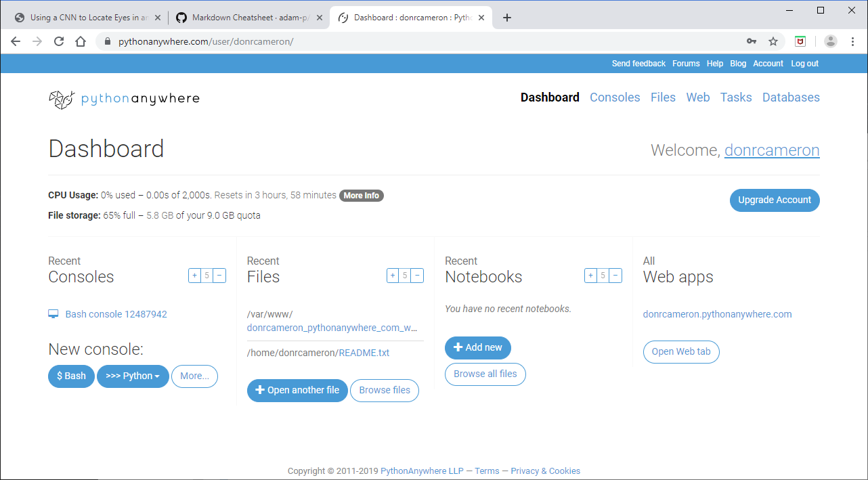Open the Files nav item
Screen dimensions: 868x480
pyautogui.click(x=663, y=97)
